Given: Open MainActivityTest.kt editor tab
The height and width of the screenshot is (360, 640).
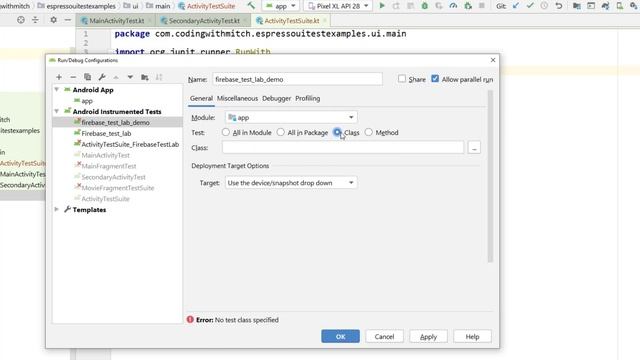Looking at the screenshot, I should (116, 20).
